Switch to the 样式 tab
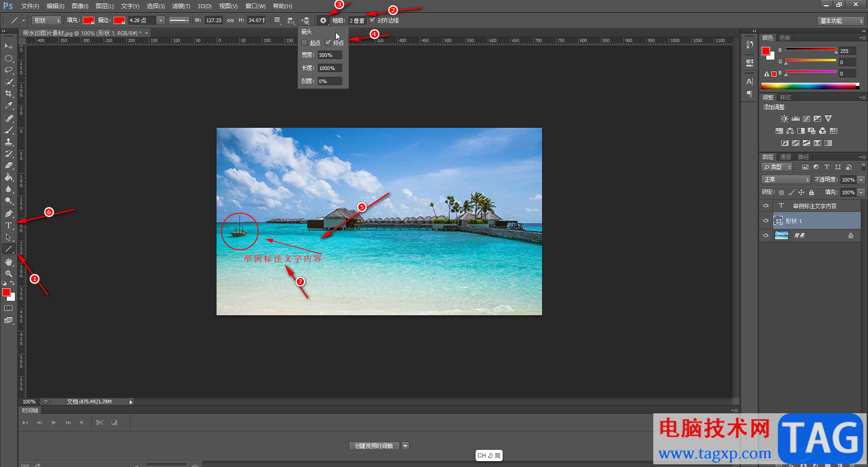 coord(785,98)
